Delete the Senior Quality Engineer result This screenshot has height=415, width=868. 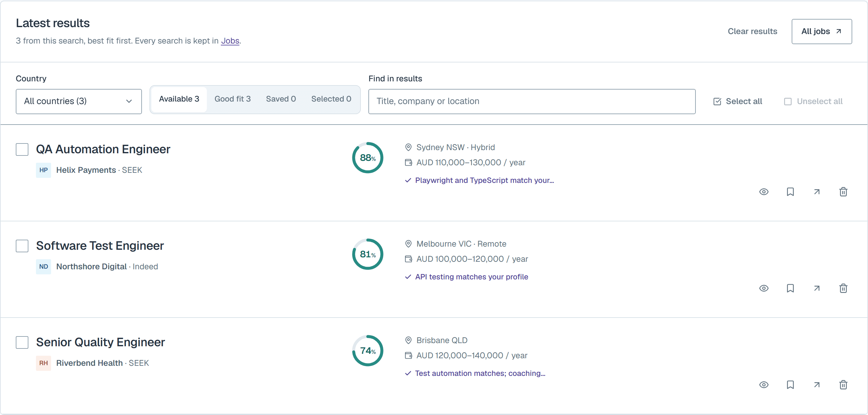coord(843,385)
